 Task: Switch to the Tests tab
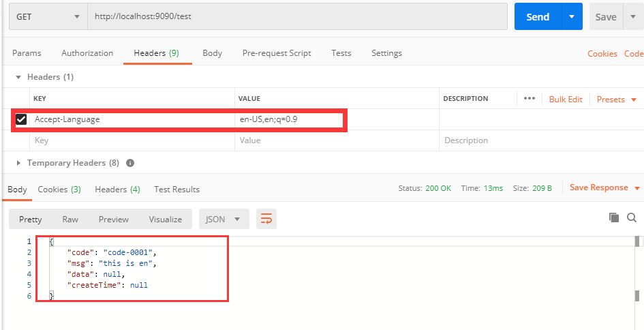[341, 53]
